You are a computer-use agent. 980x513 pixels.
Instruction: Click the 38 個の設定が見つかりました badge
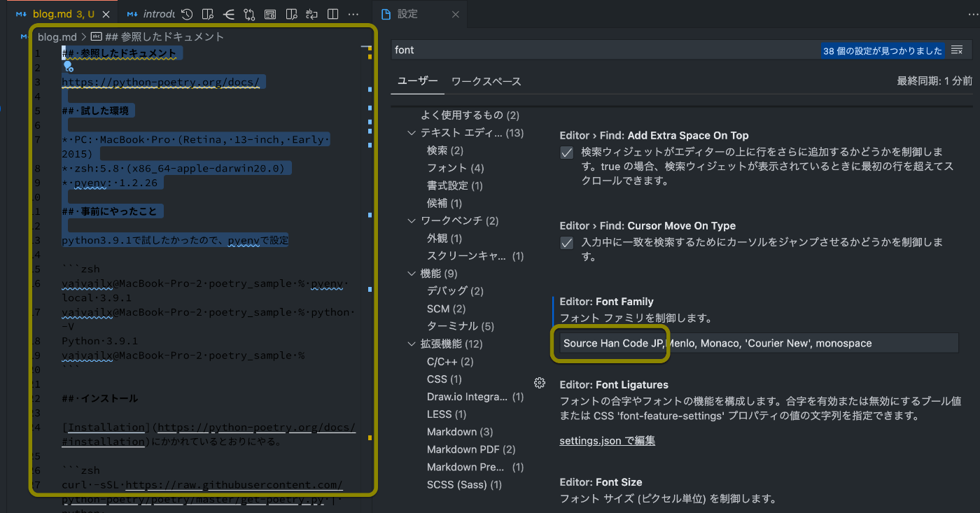[x=883, y=51]
